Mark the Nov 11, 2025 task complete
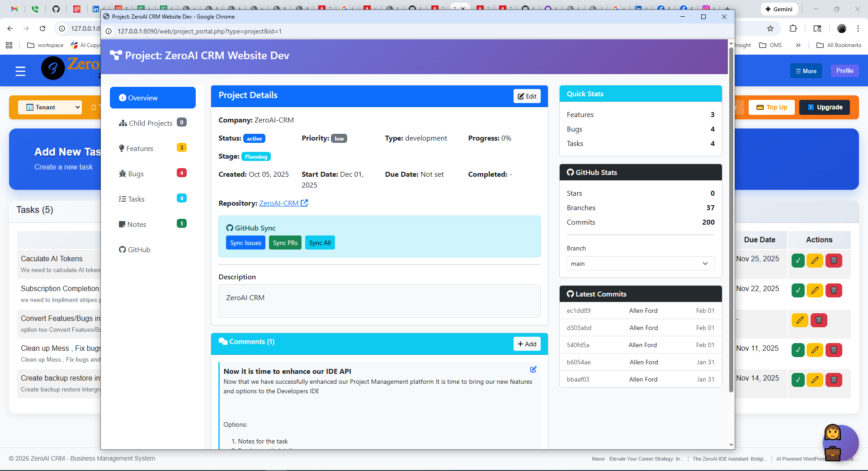Image resolution: width=868 pixels, height=471 pixels. tap(798, 350)
